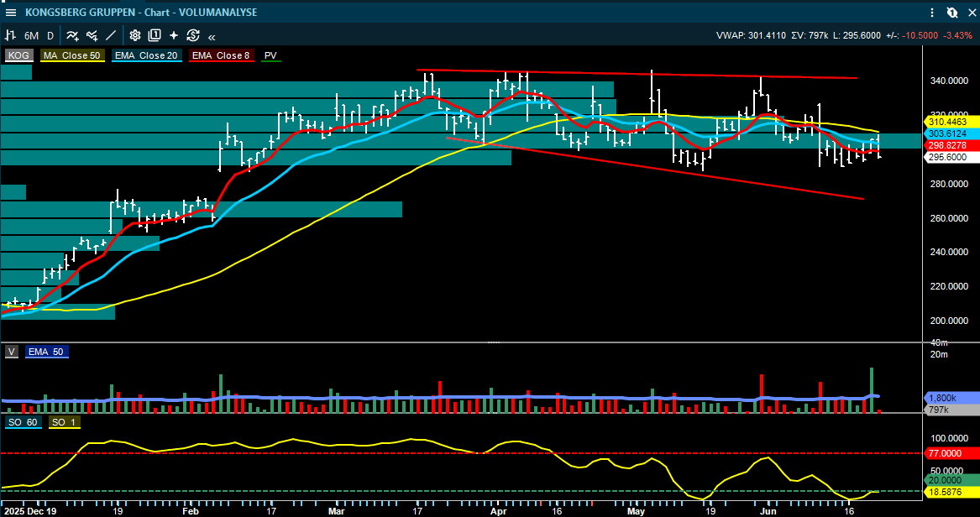Viewport: 980px width, 517px height.
Task: Toggle the EMA Close 20 indicator label
Action: point(145,55)
